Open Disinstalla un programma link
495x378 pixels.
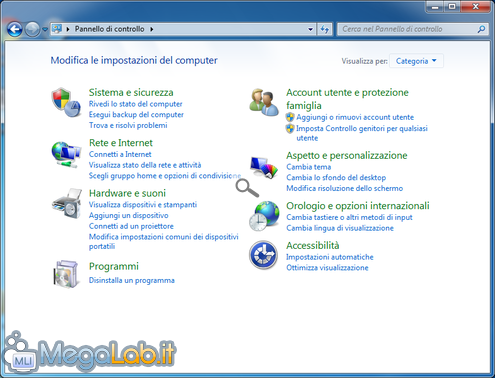132,280
